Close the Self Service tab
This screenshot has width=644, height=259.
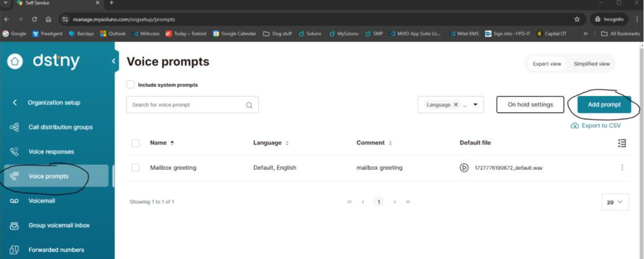pos(97,3)
